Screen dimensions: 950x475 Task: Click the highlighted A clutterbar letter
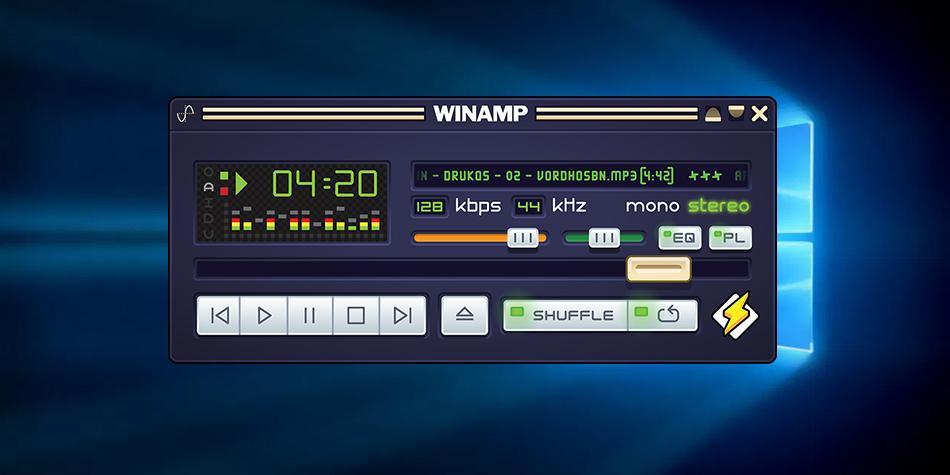[208, 186]
